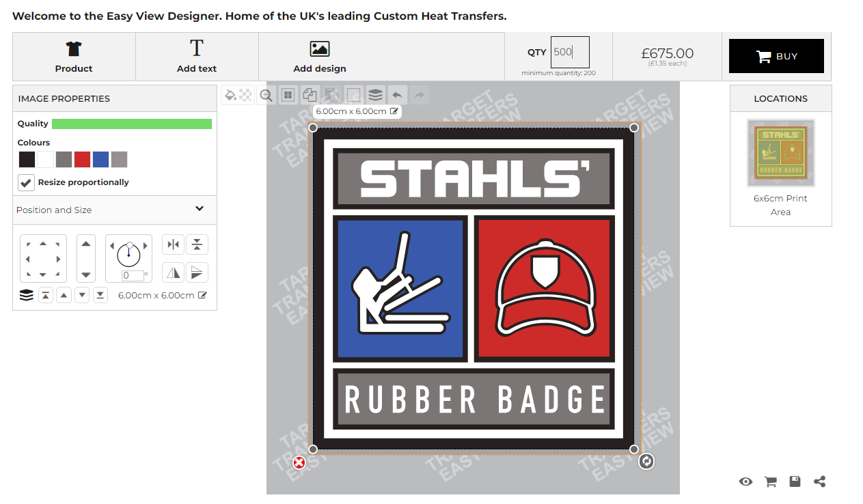Toggle preview with the eye icon

(x=745, y=481)
